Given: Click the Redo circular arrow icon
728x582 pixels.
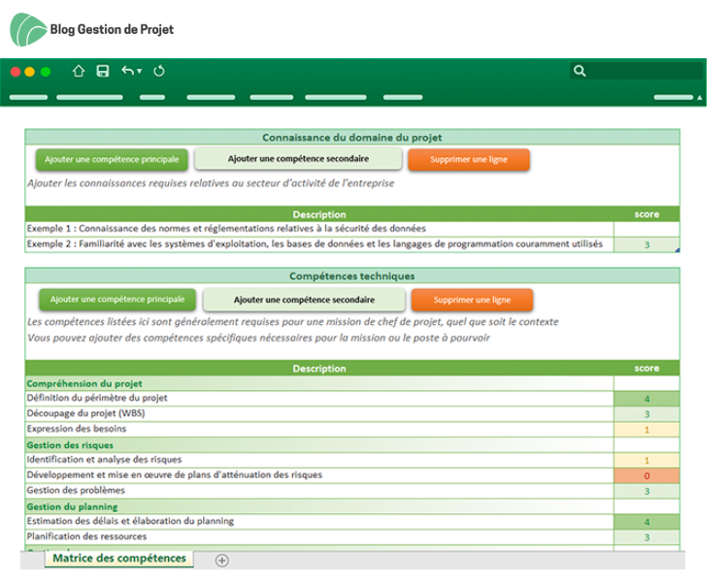Looking at the screenshot, I should pyautogui.click(x=159, y=71).
